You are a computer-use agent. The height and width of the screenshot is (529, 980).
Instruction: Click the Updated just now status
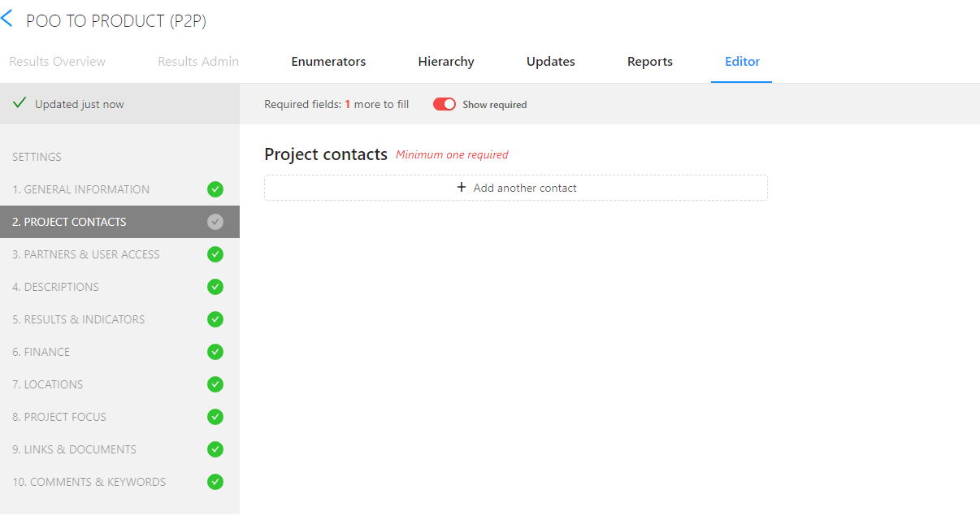(80, 104)
